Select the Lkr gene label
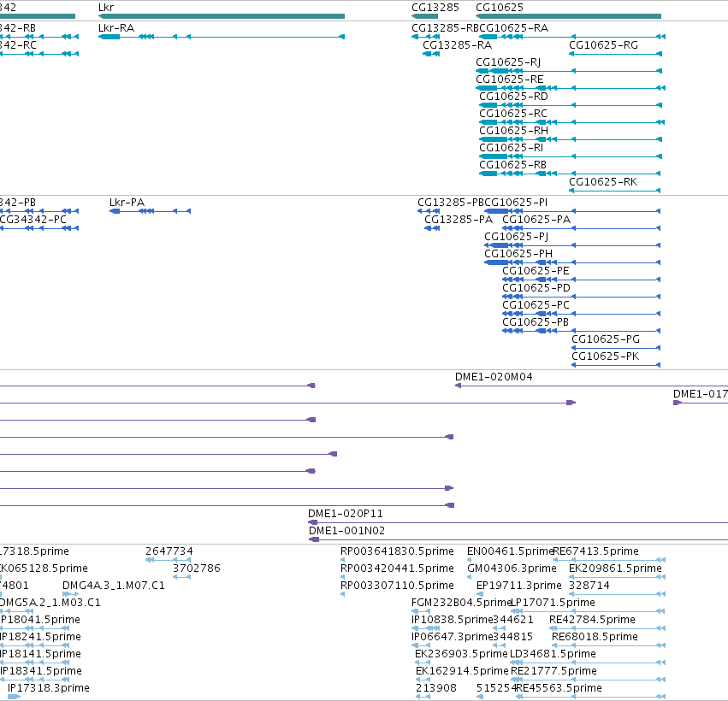Image resolution: width=728 pixels, height=701 pixels. point(106,8)
